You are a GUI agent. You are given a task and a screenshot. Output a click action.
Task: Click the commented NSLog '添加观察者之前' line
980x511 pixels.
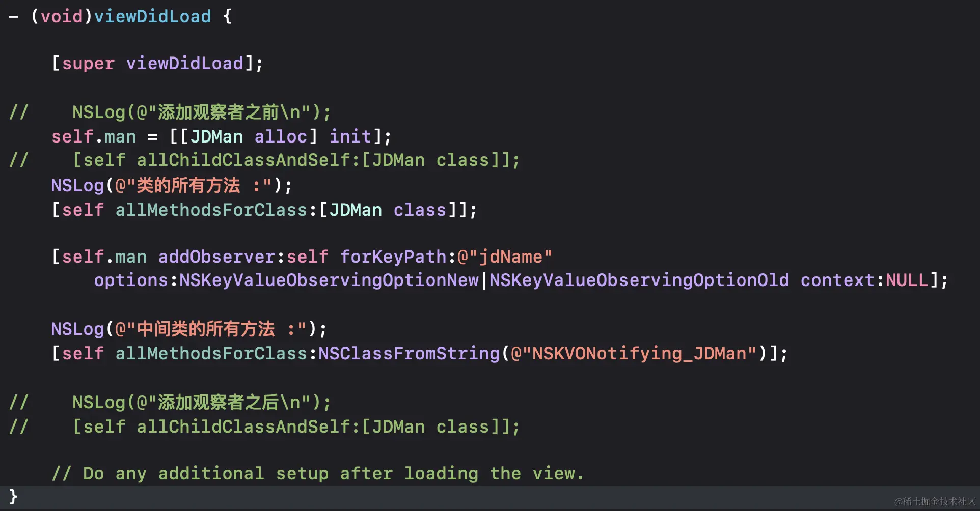[170, 112]
